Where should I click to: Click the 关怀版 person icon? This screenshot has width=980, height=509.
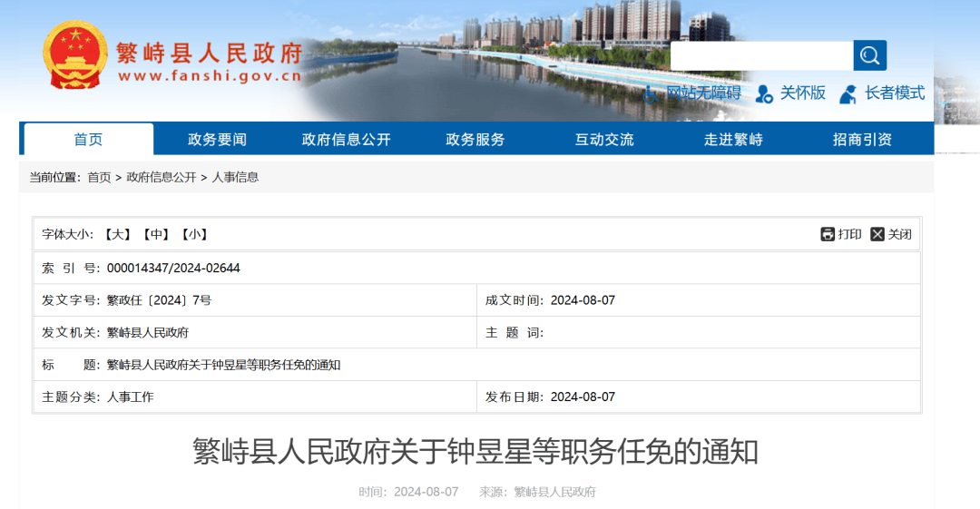click(764, 94)
